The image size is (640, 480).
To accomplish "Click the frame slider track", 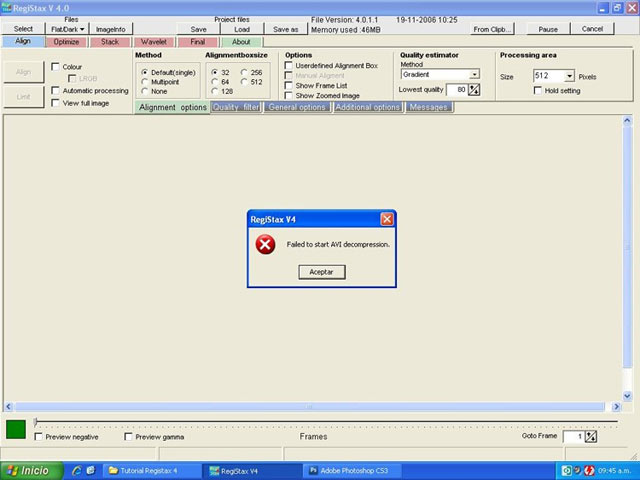I will (320, 423).
